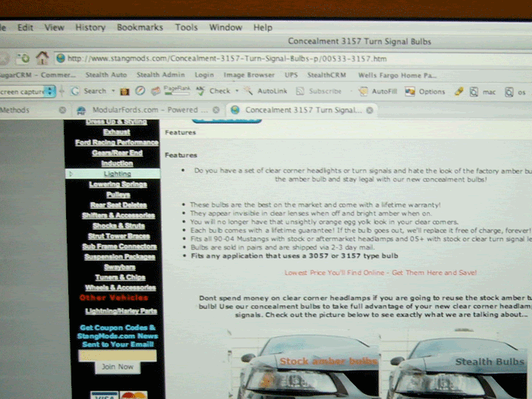This screenshot has width=532, height=399.
Task: Click the Shocks & Struts link
Action: click(119, 225)
